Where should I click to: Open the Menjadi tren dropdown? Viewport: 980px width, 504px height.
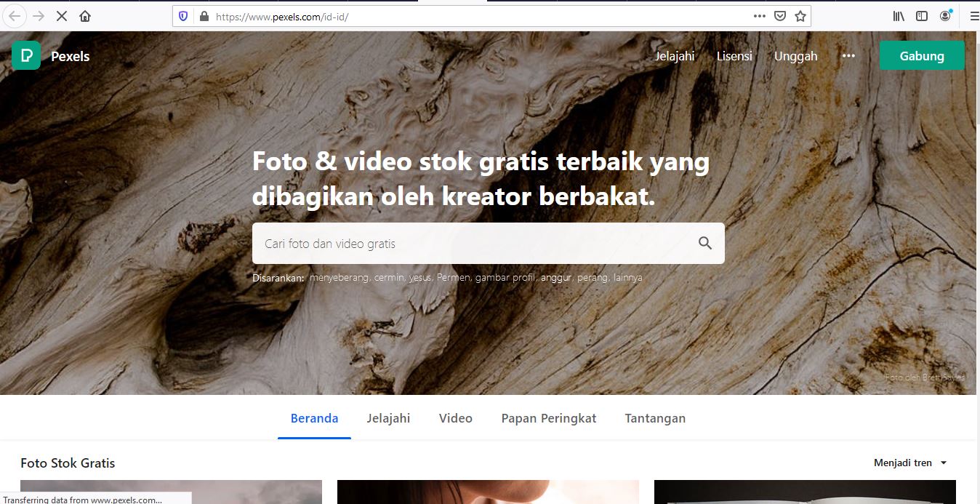click(909, 463)
